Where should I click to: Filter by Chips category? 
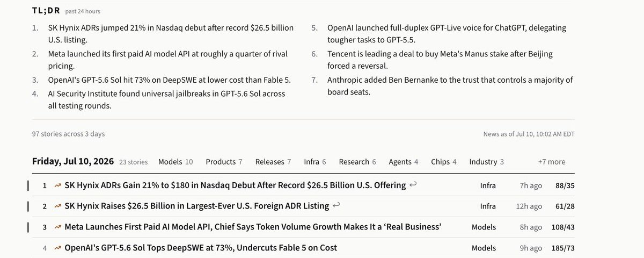(x=444, y=162)
